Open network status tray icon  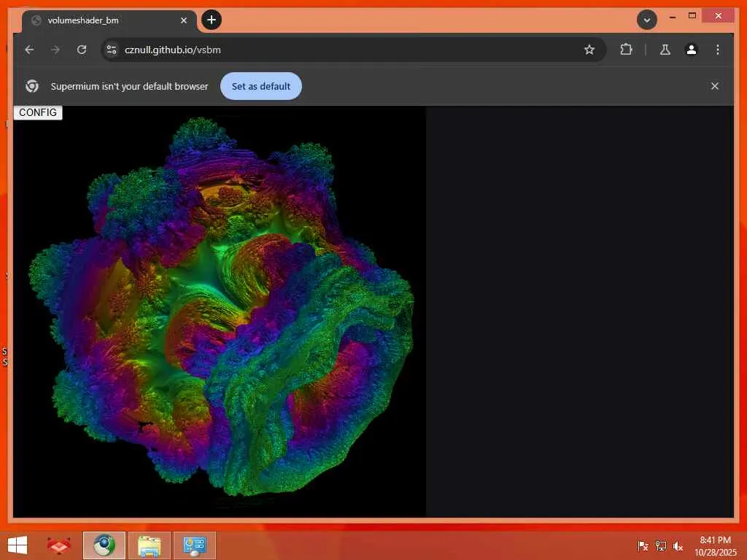click(660, 545)
